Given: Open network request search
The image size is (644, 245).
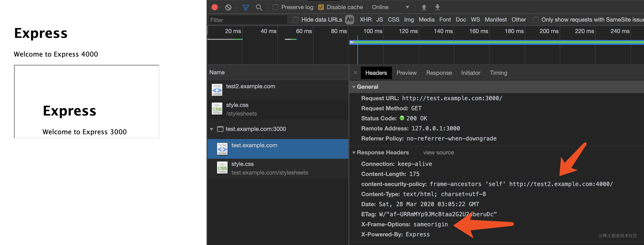Looking at the screenshot, I should tap(259, 7).
